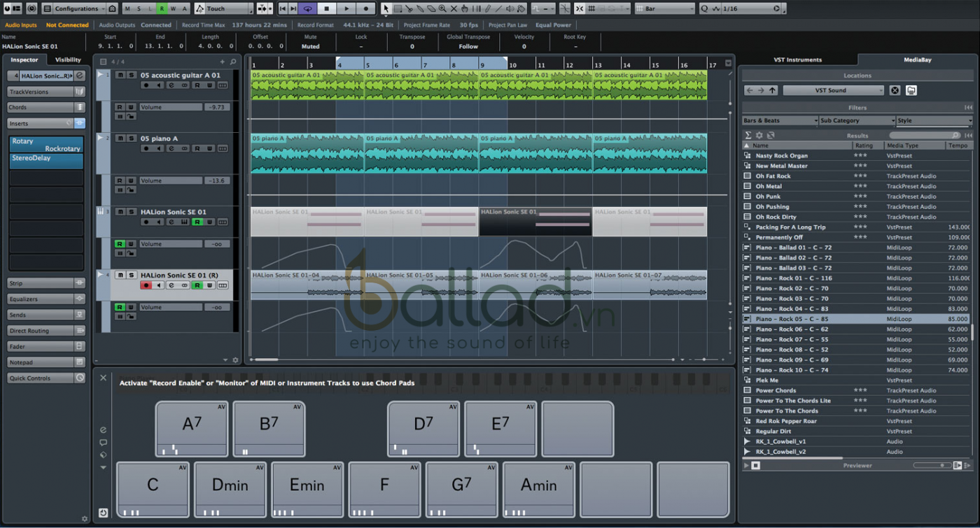Disable global Read automation in toolbar
This screenshot has width=980, height=528.
(x=162, y=8)
